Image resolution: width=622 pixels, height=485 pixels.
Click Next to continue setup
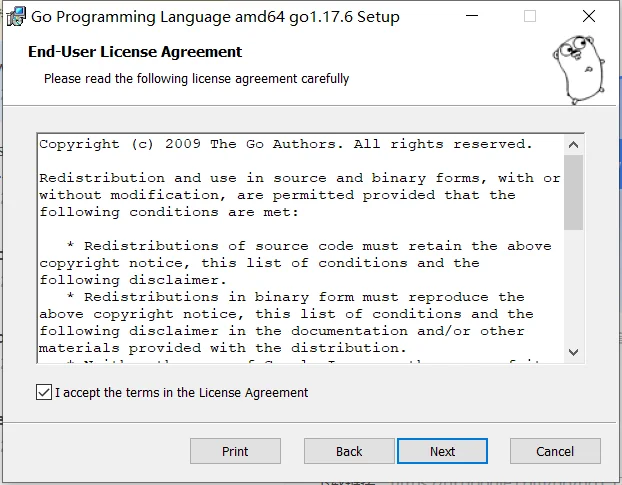click(x=442, y=451)
